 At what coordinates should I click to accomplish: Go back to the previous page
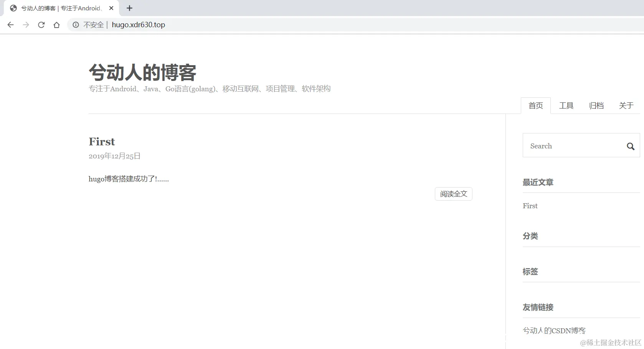pyautogui.click(x=10, y=25)
